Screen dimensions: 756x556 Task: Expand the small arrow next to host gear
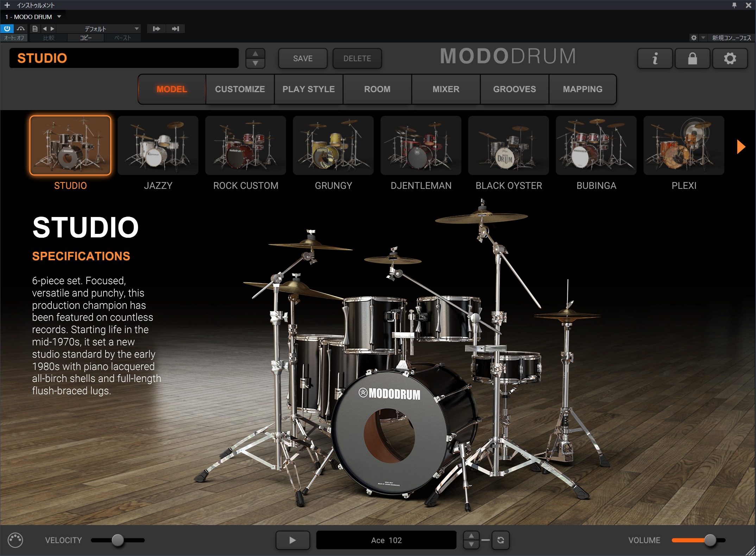click(703, 38)
